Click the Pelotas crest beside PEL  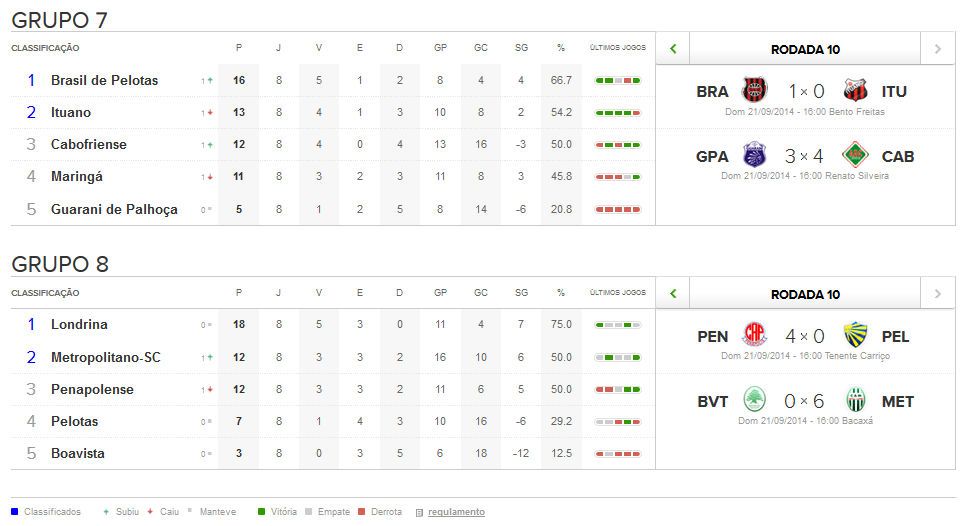click(854, 336)
